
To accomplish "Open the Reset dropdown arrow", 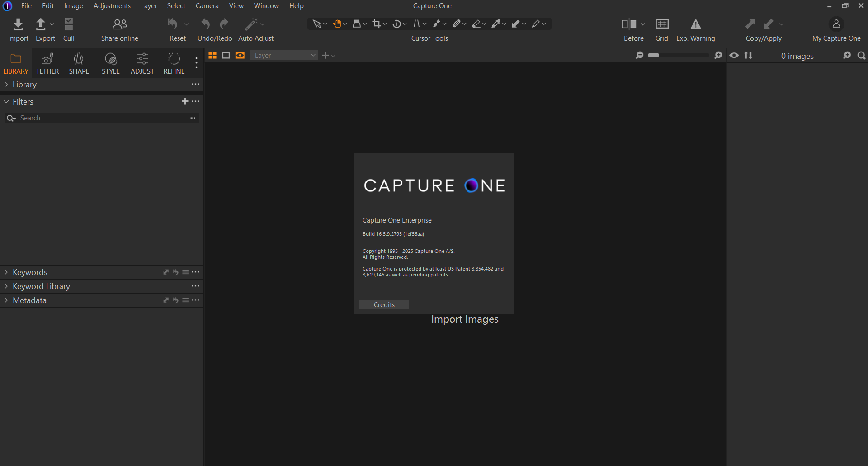I will (x=186, y=24).
